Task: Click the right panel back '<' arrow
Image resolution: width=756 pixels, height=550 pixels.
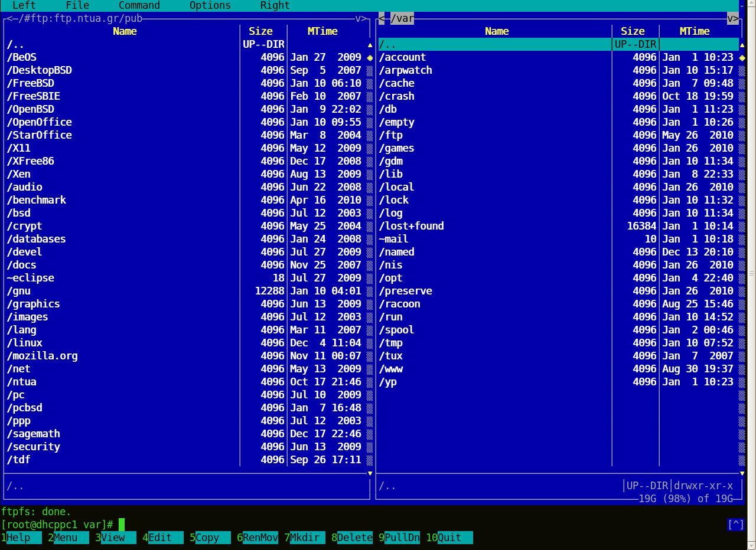Action: 382,18
